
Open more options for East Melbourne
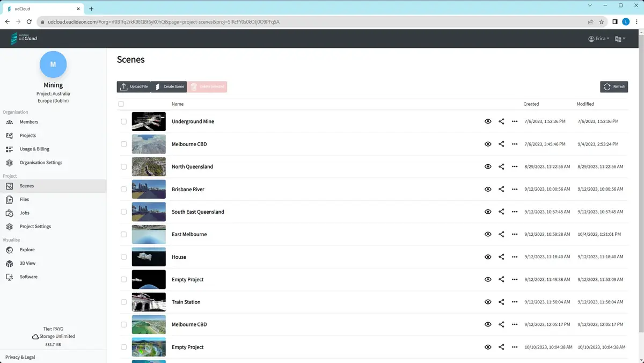click(515, 234)
